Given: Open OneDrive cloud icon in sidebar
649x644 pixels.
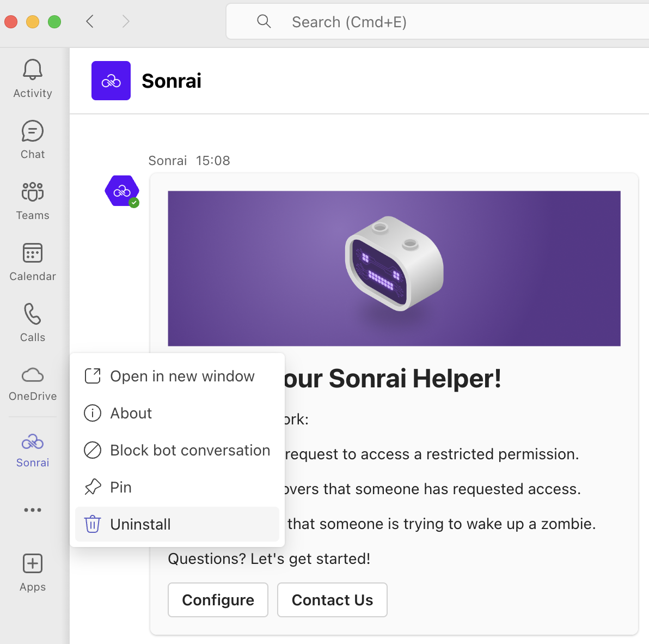Looking at the screenshot, I should 32,375.
